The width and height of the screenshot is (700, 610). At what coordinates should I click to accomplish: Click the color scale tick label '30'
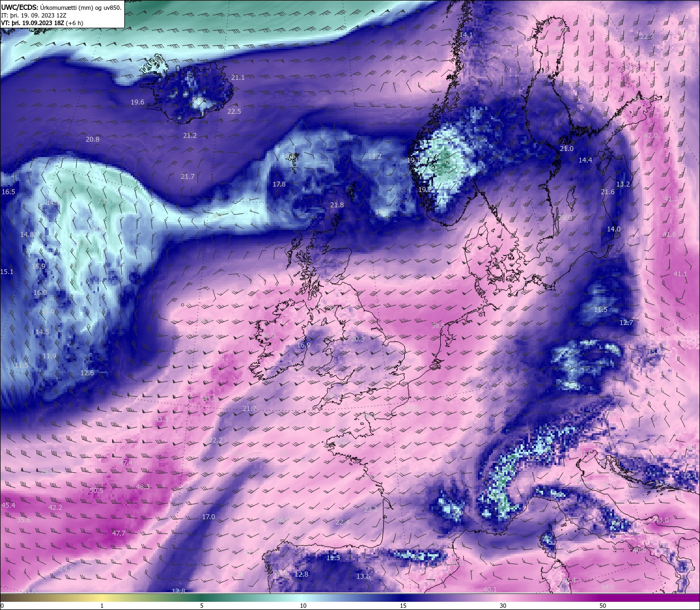pyautogui.click(x=503, y=606)
